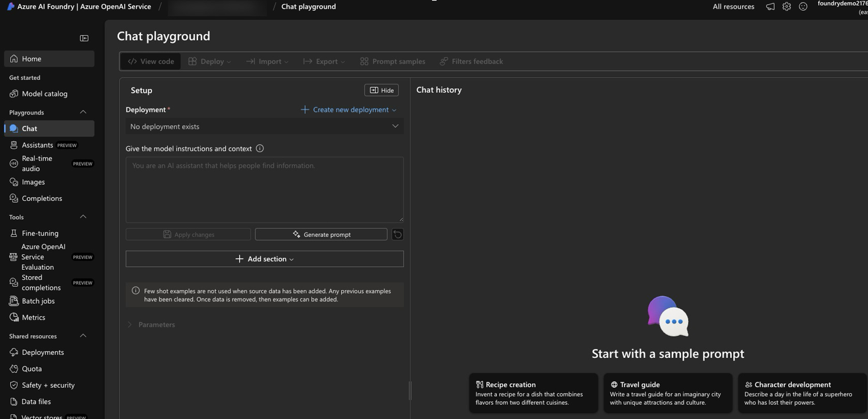Navigate to Fine-tuning tool
This screenshot has height=419, width=868.
49,233
